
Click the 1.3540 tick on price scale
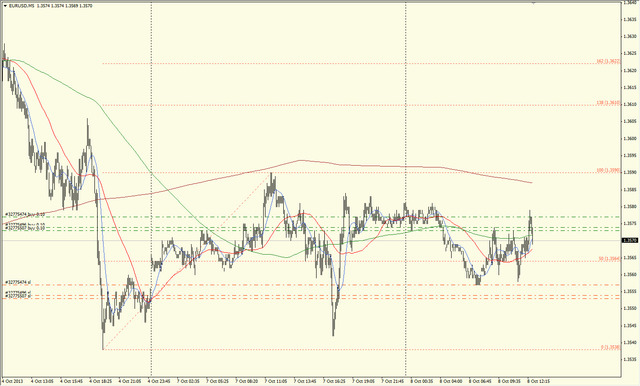coord(631,342)
